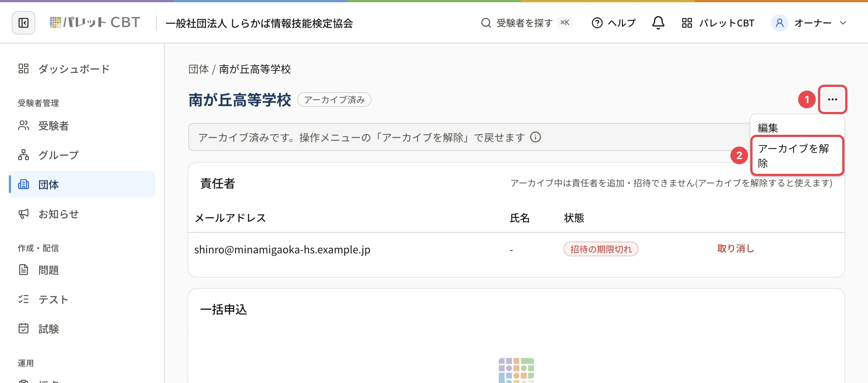Click the 状態 column header
This screenshot has width=868, height=383.
[x=574, y=218]
